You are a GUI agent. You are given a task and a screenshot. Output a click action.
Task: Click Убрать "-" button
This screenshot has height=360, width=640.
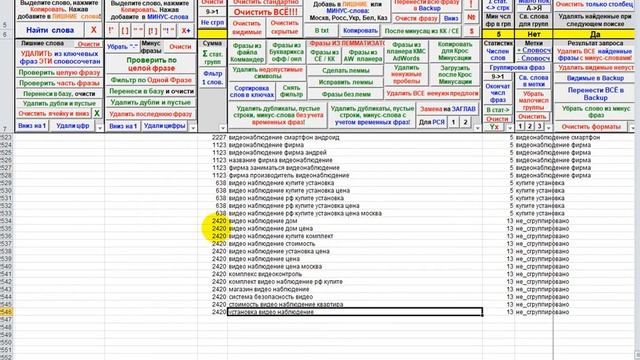pyautogui.click(x=122, y=47)
